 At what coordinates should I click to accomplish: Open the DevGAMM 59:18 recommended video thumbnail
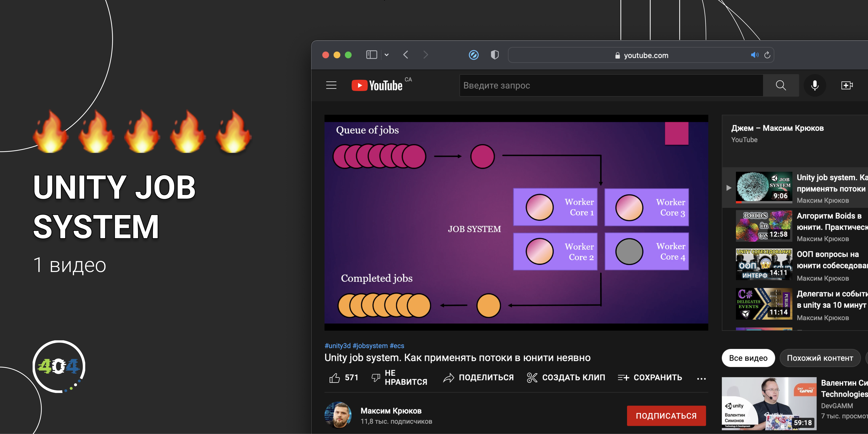point(769,403)
